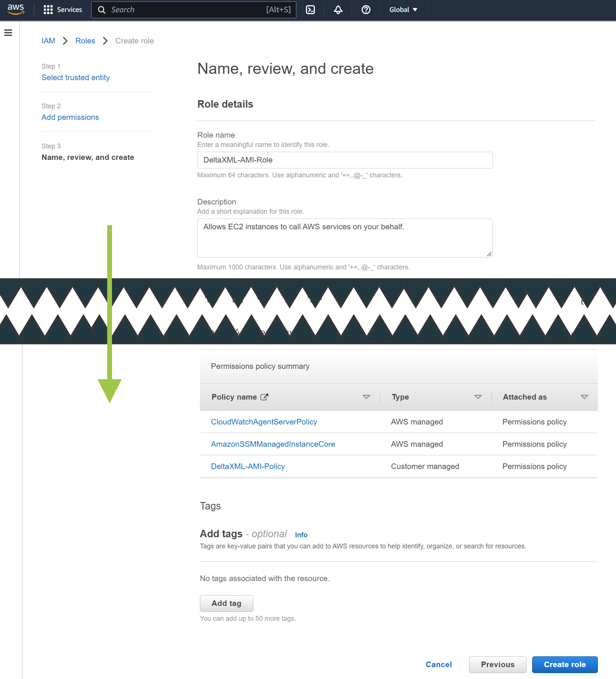Sort by the Attached as column arrow
616x679 pixels.
[x=584, y=397]
